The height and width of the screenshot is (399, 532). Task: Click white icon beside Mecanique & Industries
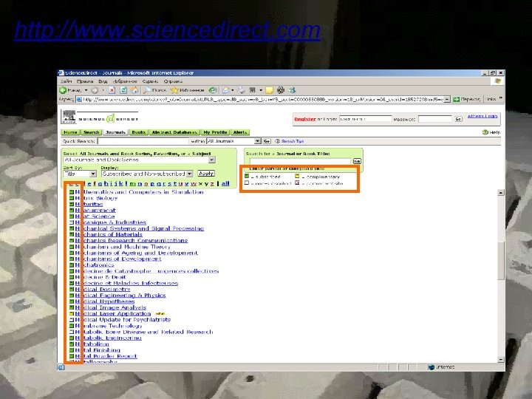point(72,222)
